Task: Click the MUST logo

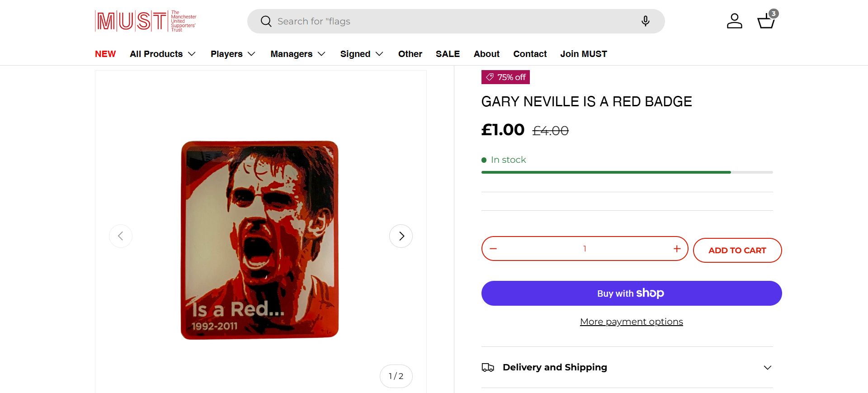Action: click(146, 21)
